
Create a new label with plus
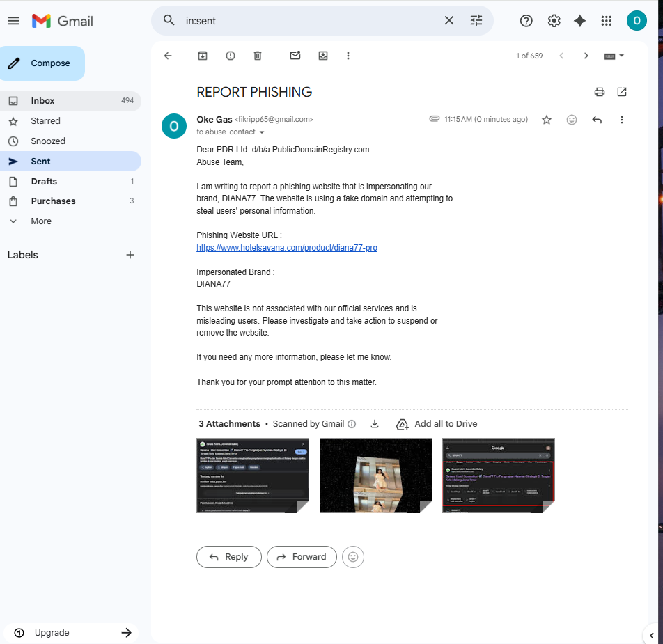pyautogui.click(x=130, y=255)
